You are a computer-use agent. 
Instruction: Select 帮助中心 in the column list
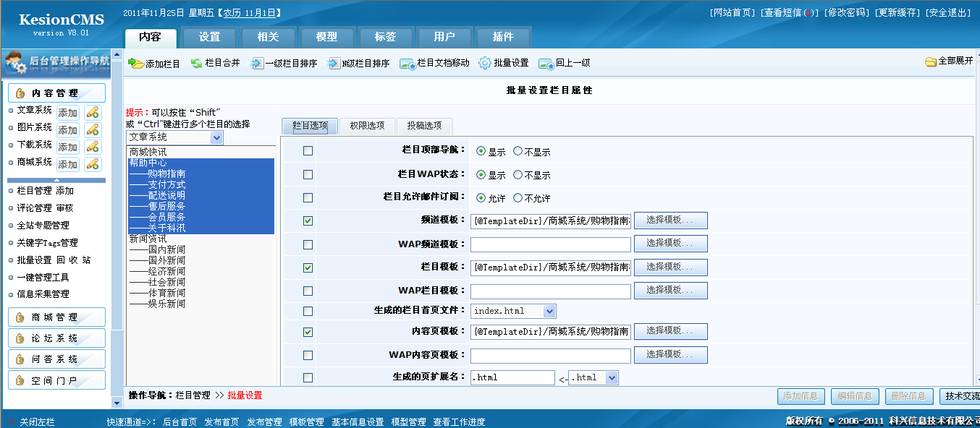tap(148, 163)
